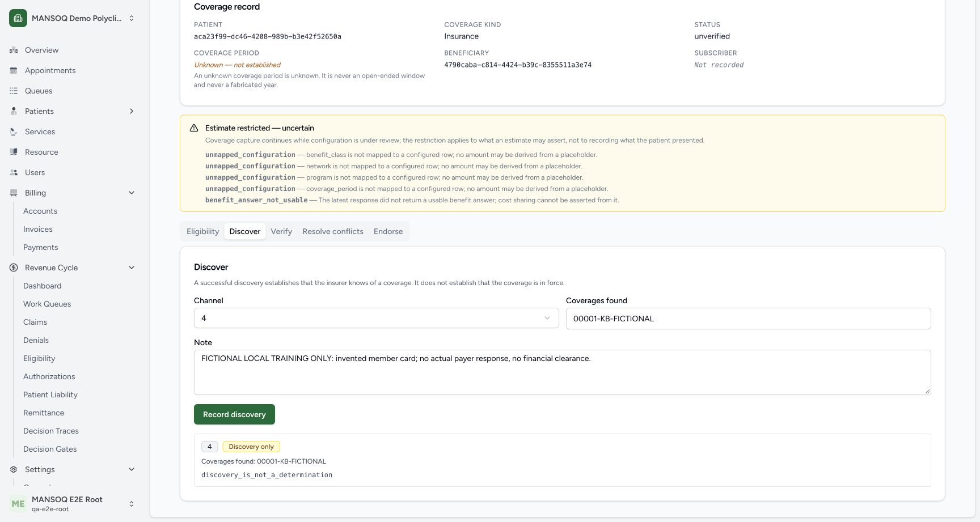
Task: Click the Coverages found input field
Action: click(x=748, y=319)
